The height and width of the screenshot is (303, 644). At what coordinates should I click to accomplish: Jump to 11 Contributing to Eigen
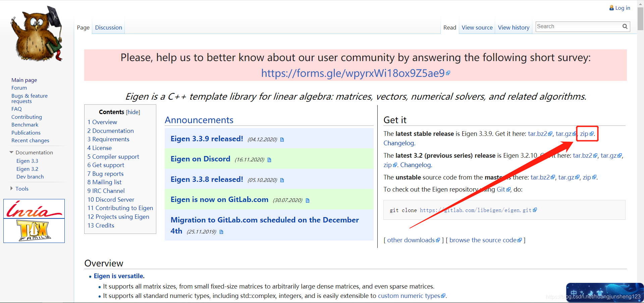pyautogui.click(x=120, y=208)
